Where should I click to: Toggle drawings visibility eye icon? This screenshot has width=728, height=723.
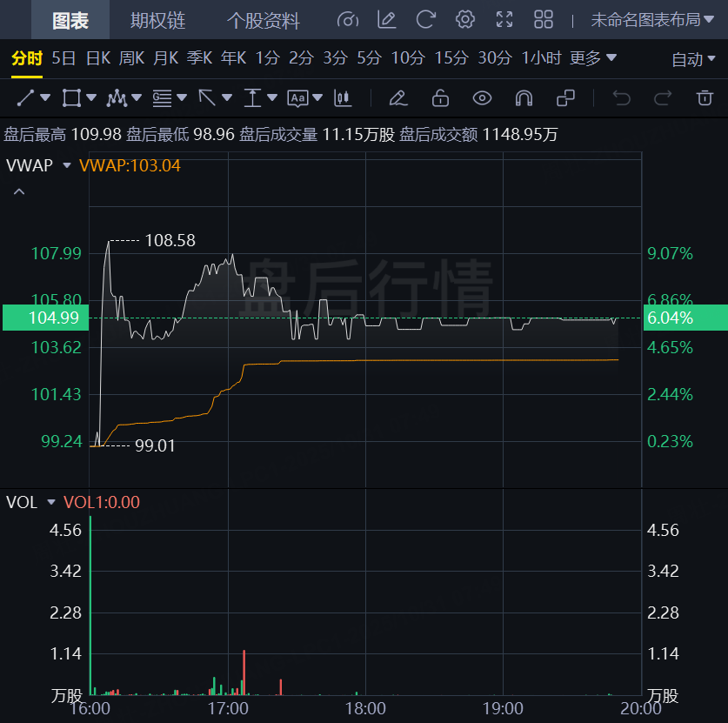click(483, 97)
